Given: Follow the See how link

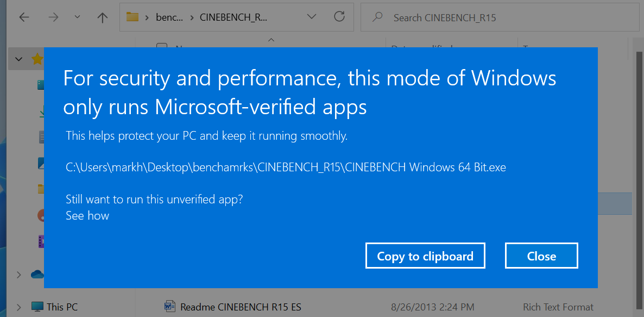Looking at the screenshot, I should 87,216.
